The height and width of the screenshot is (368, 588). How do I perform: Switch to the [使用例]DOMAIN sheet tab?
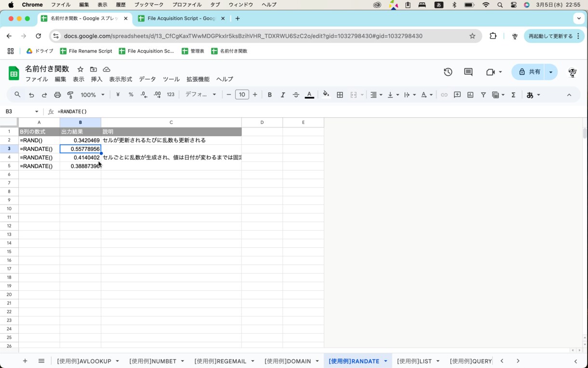[x=288, y=361]
